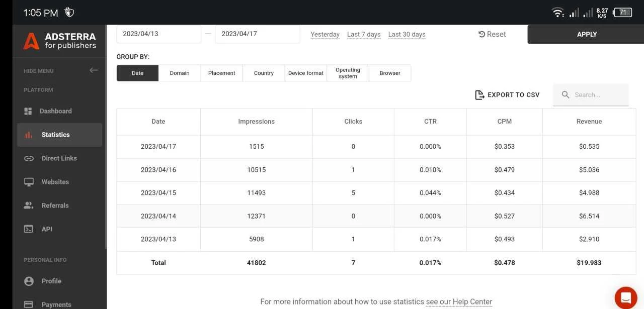644x309 pixels.
Task: Group statistics by Operating system
Action: 348,73
